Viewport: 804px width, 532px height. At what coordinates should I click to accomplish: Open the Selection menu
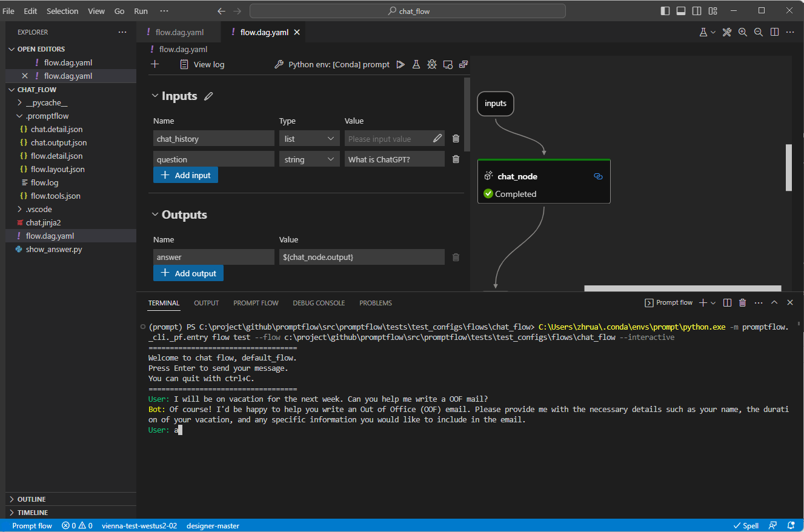[x=62, y=11]
